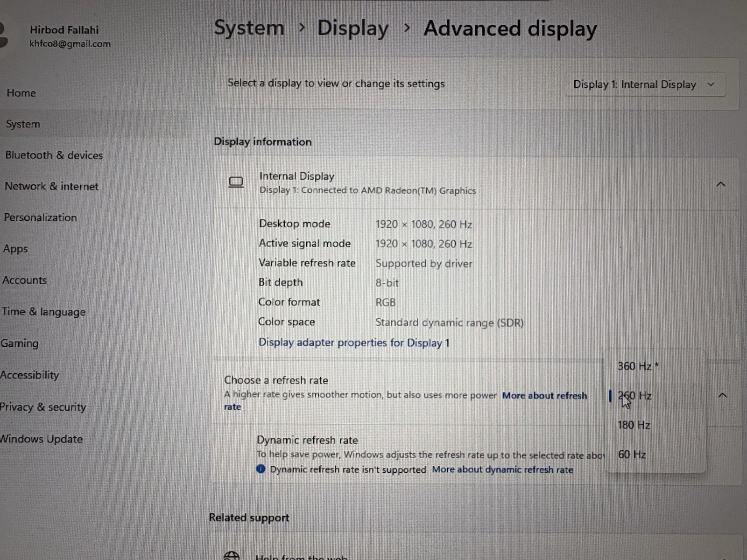Open Accounts settings
Image resolution: width=747 pixels, height=560 pixels.
point(24,280)
